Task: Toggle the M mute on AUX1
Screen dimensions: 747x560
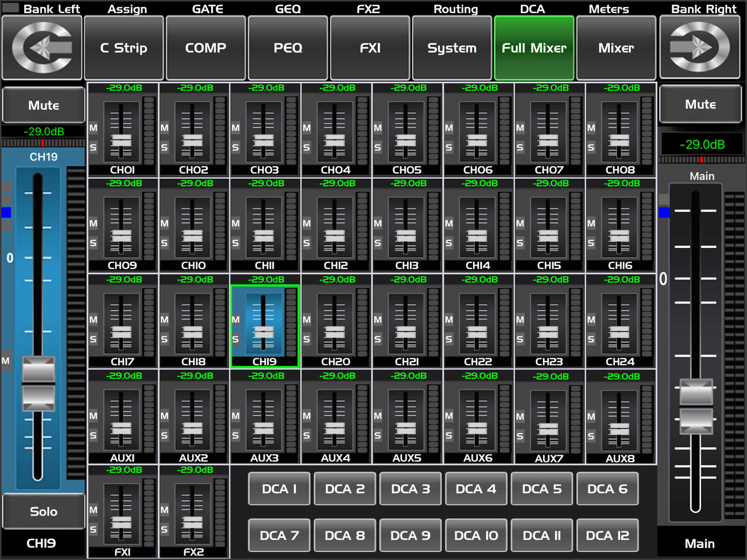Action: coord(93,416)
